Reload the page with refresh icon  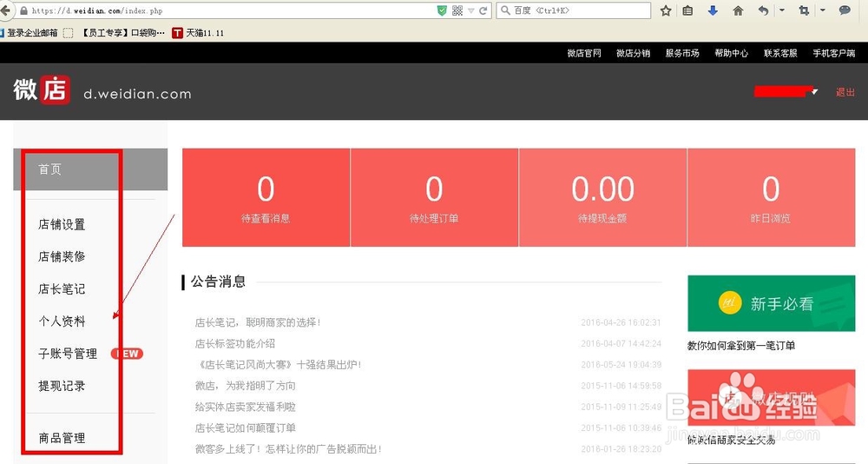pyautogui.click(x=483, y=10)
